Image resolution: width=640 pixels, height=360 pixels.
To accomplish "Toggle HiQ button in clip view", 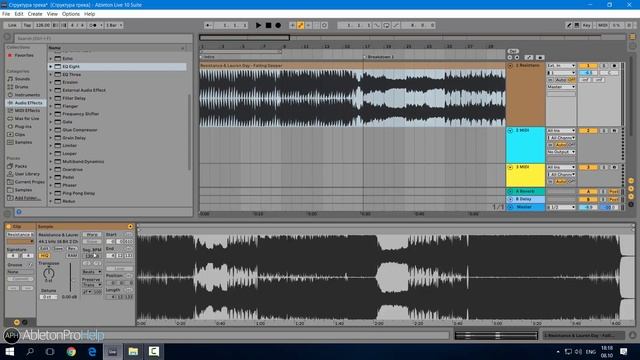I will [x=44, y=256].
